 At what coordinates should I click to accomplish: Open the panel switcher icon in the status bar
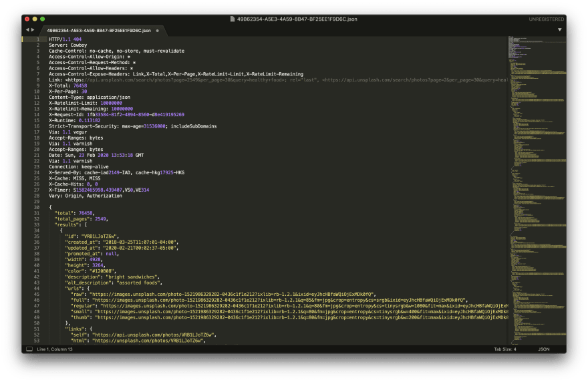point(29,349)
